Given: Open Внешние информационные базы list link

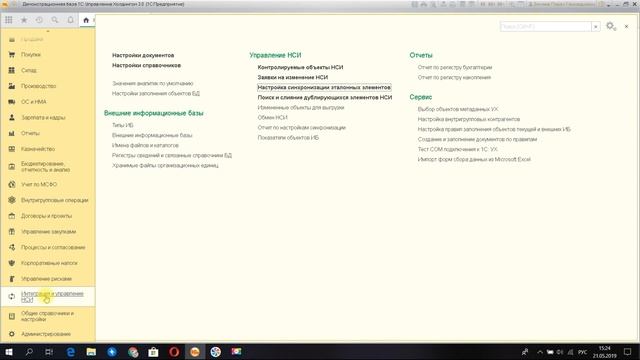Looking at the screenshot, I should (x=152, y=135).
